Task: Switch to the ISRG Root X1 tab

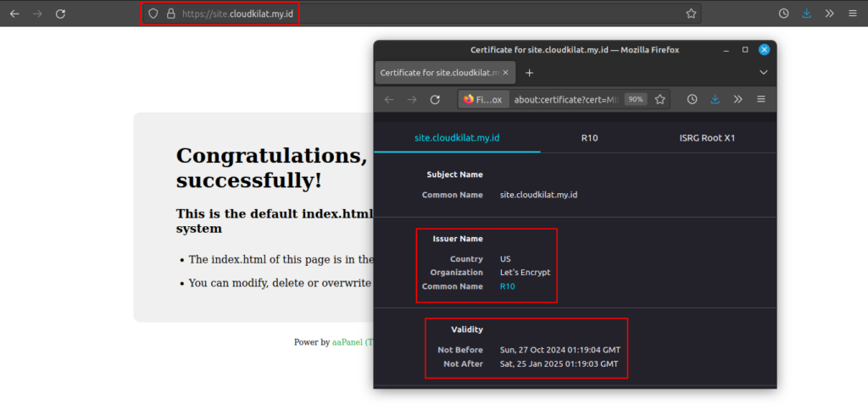Action: pos(707,137)
